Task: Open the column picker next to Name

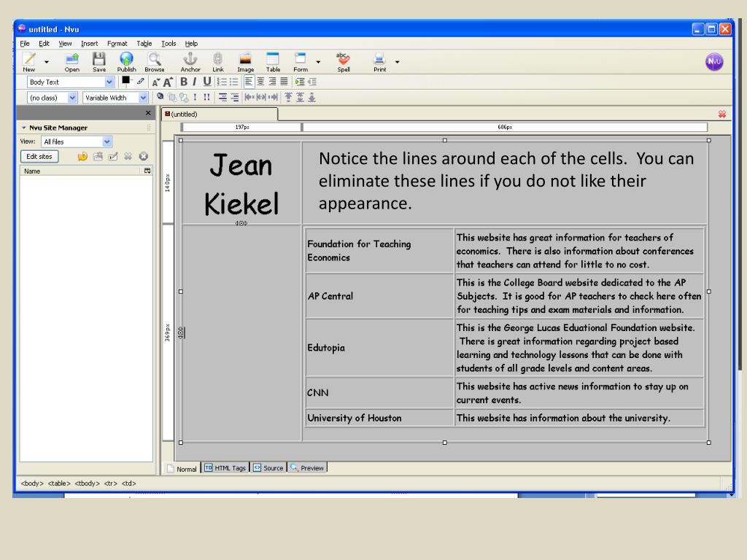Action: point(147,171)
